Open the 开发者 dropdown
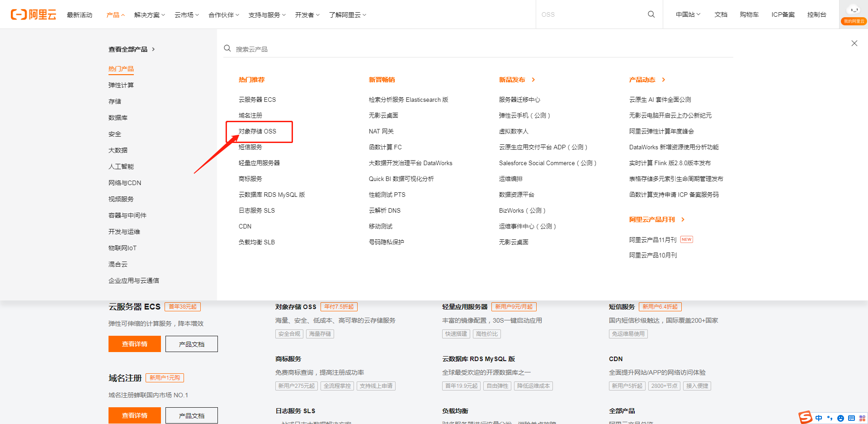 point(307,15)
